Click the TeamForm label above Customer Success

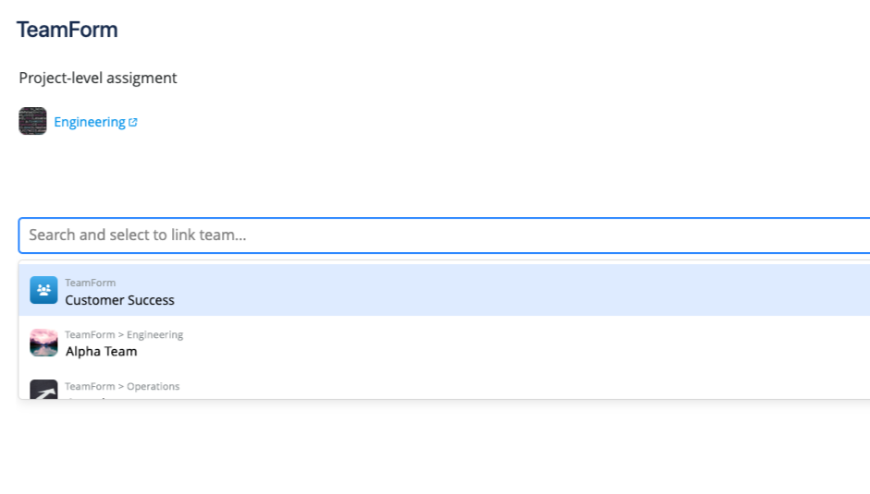pyautogui.click(x=90, y=283)
